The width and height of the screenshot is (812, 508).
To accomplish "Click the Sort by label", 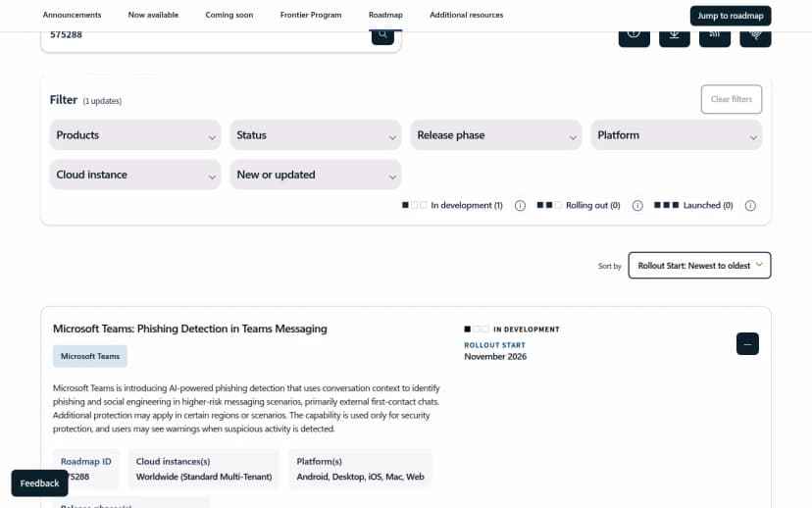I will pos(610,266).
